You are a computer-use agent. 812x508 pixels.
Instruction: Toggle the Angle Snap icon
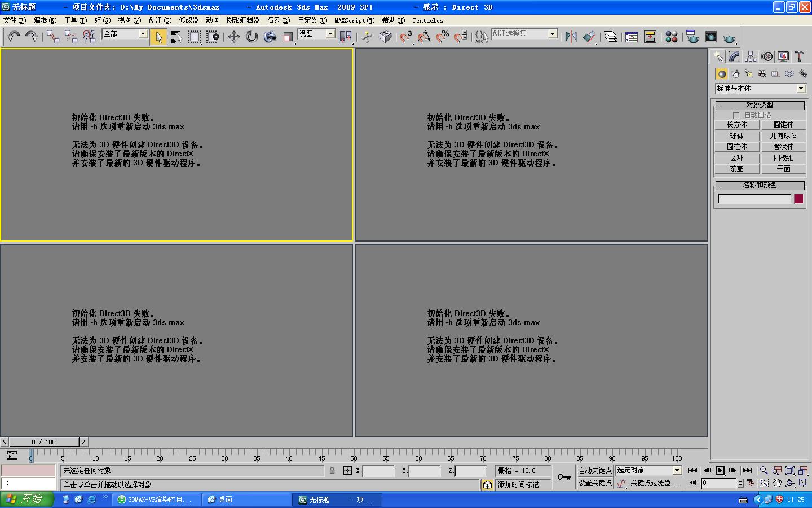tap(424, 37)
